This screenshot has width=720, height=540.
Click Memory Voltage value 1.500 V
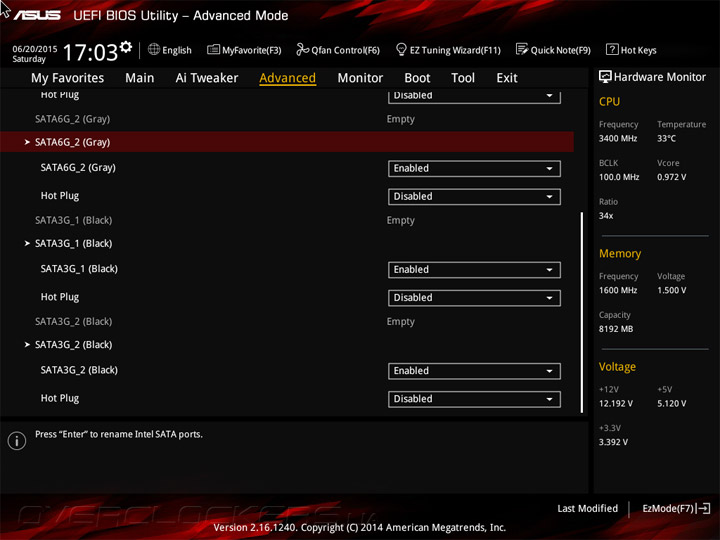671,290
